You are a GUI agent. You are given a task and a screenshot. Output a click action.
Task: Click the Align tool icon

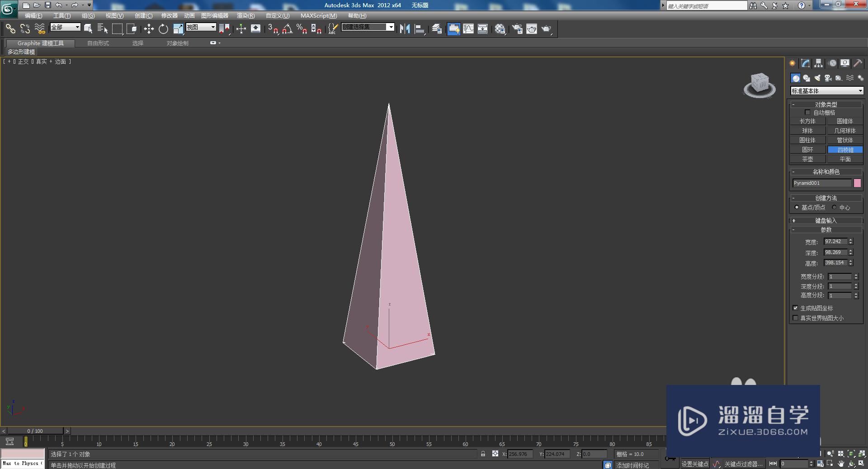[x=420, y=29]
